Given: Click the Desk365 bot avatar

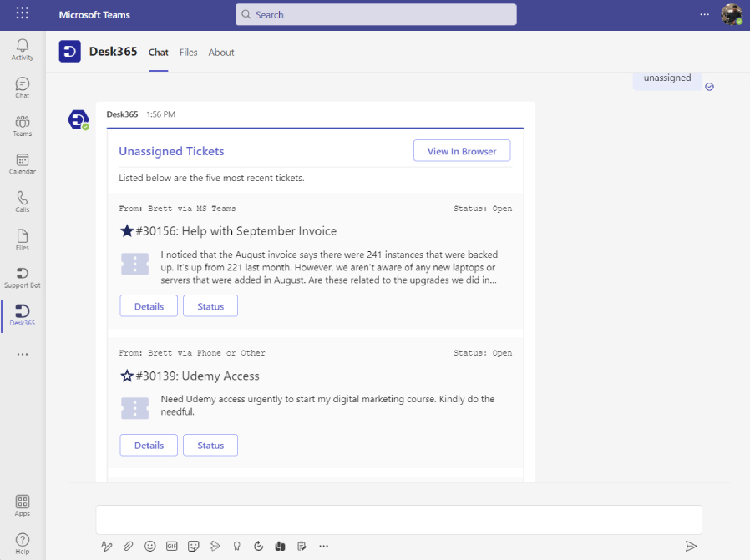Looking at the screenshot, I should pos(78,119).
